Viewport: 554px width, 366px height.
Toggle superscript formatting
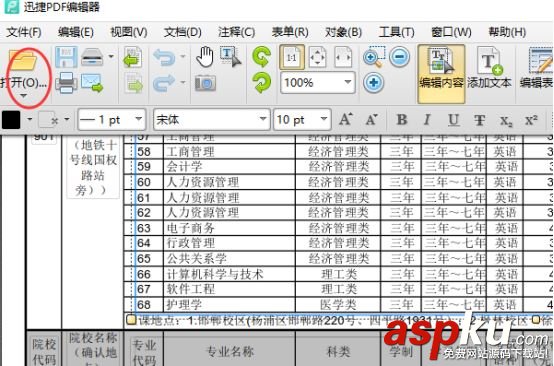tap(531, 120)
